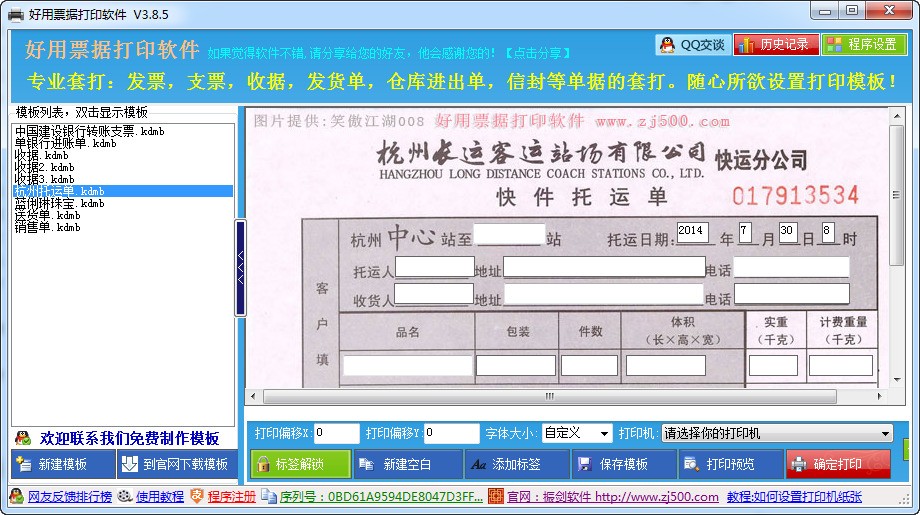Click 新建空白 to create a blank template
This screenshot has width=920, height=515.
408,464
